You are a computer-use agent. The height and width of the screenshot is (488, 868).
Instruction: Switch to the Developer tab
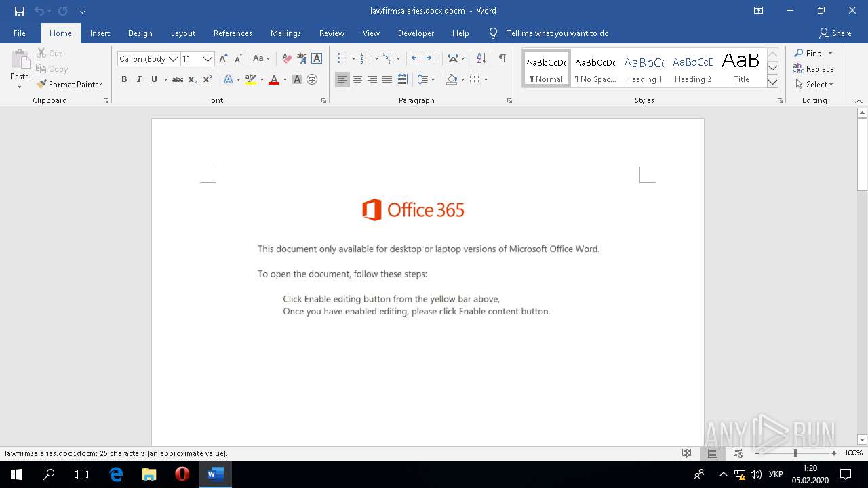coord(416,33)
